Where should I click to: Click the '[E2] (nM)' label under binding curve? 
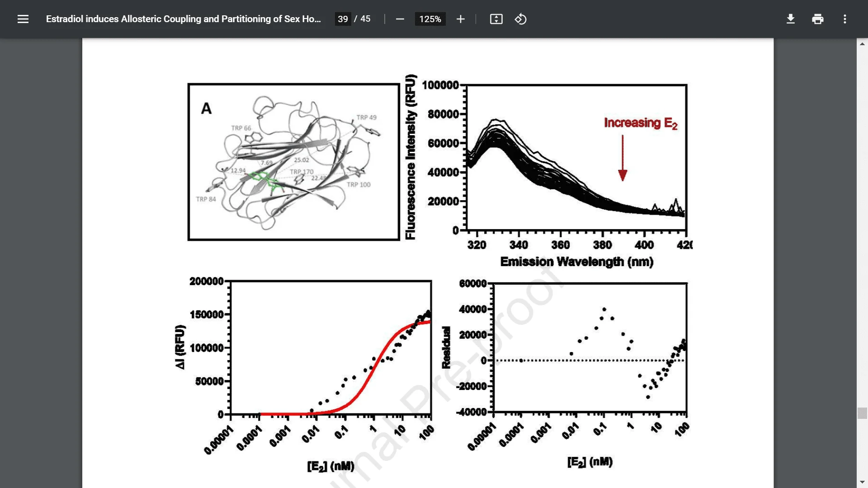(x=330, y=466)
